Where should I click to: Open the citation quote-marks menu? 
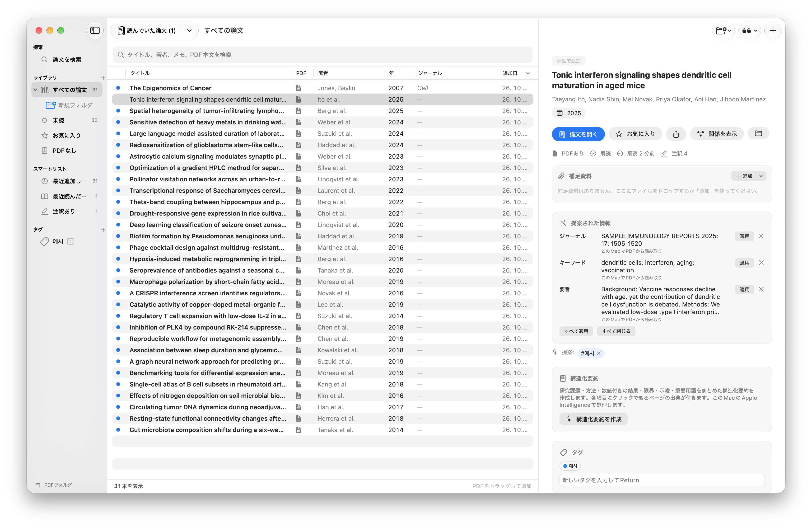click(x=750, y=30)
